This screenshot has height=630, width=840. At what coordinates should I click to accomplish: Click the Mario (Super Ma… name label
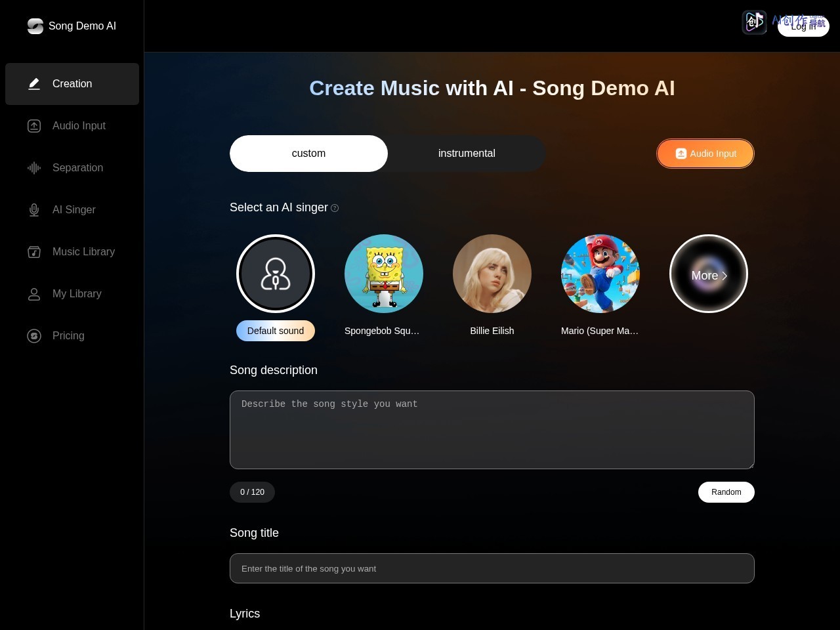600,331
